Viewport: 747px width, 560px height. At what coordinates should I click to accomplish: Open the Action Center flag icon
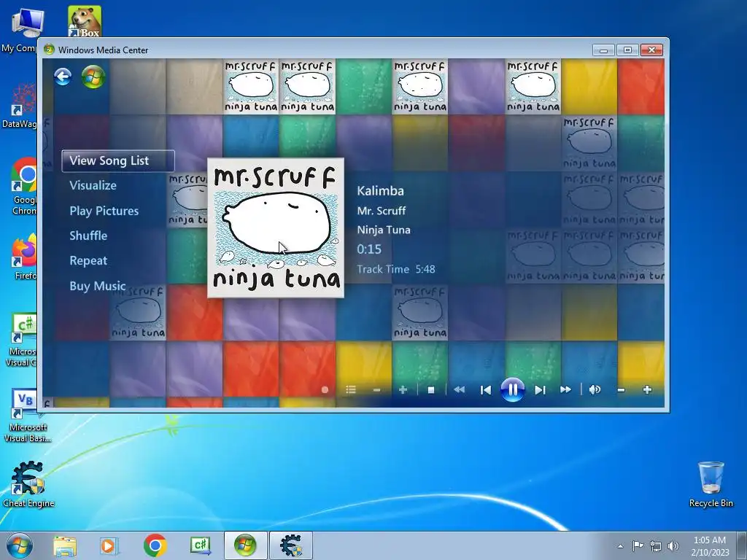pyautogui.click(x=638, y=545)
